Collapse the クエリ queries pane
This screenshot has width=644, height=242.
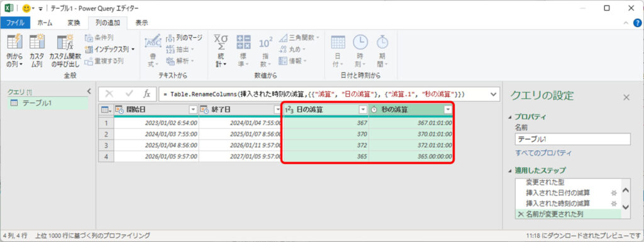(89, 92)
